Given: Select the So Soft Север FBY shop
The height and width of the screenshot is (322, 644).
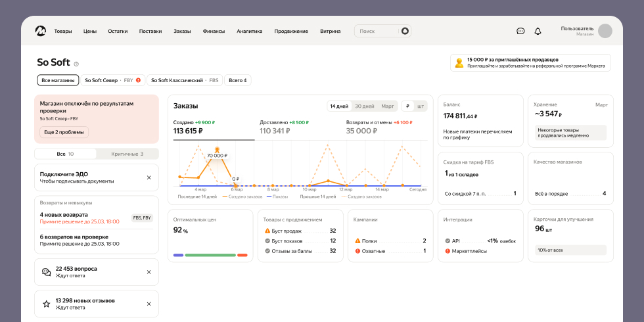Looking at the screenshot, I should [x=112, y=80].
